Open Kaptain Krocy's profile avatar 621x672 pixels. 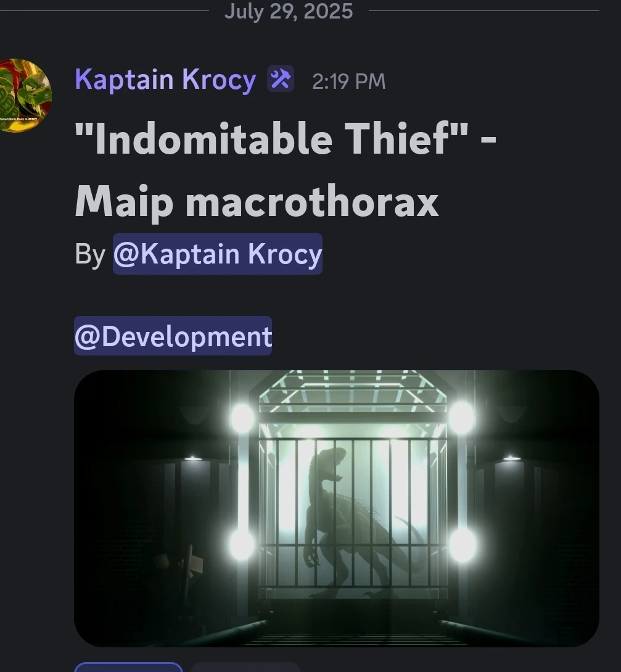(25, 95)
